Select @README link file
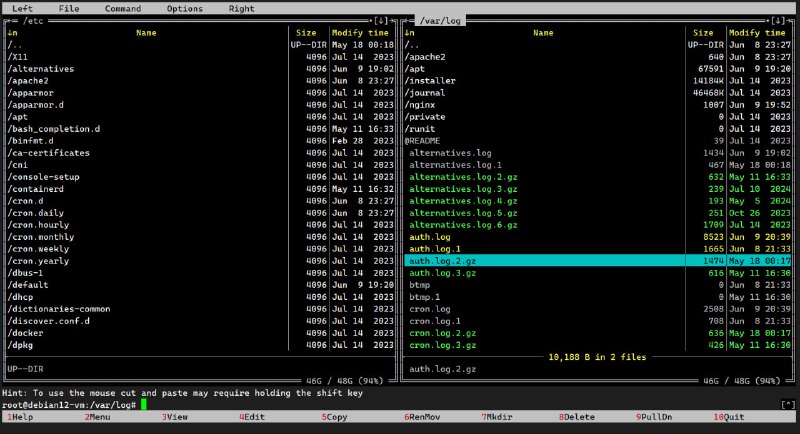Viewport: 800px width, 434px height. 544,141
